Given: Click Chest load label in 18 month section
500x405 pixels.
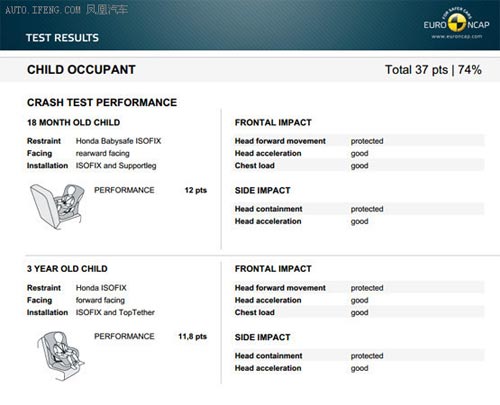Looking at the screenshot, I should click(255, 166).
